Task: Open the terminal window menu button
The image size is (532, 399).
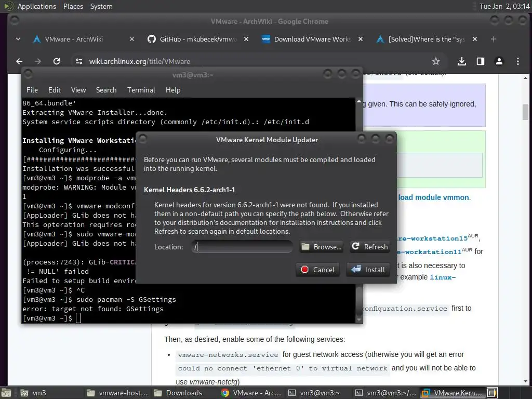Action: pos(28,74)
